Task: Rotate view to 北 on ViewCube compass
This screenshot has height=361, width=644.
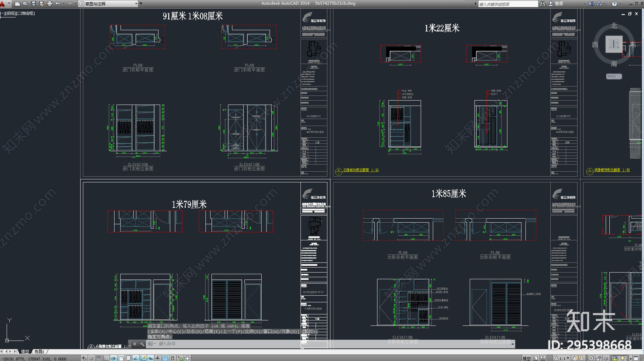Action: (614, 26)
